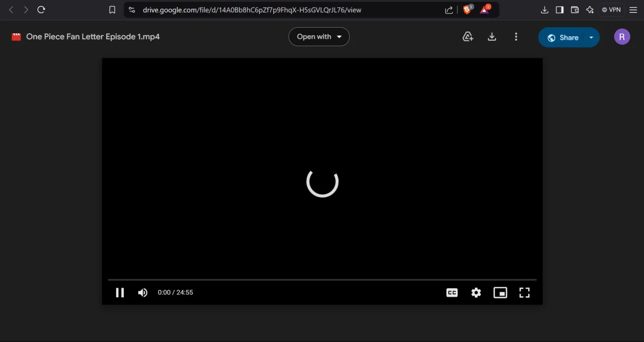Click the red video file type icon
This screenshot has height=342, width=644.
click(x=16, y=37)
